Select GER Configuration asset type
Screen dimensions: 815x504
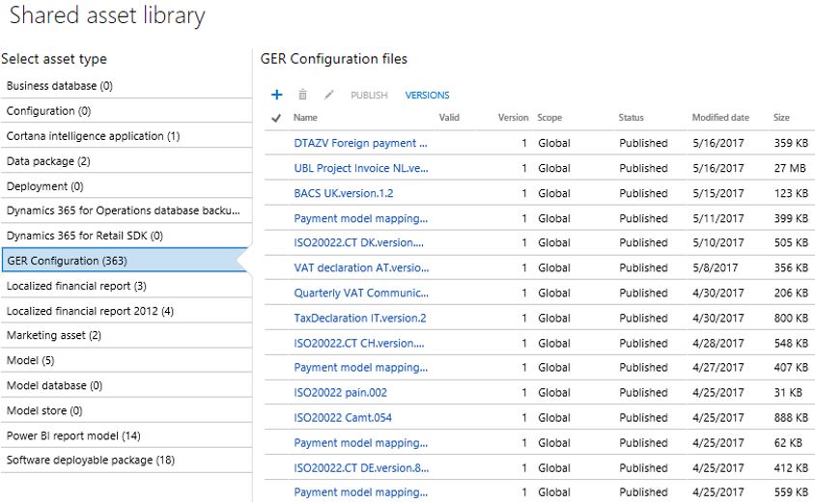[67, 261]
